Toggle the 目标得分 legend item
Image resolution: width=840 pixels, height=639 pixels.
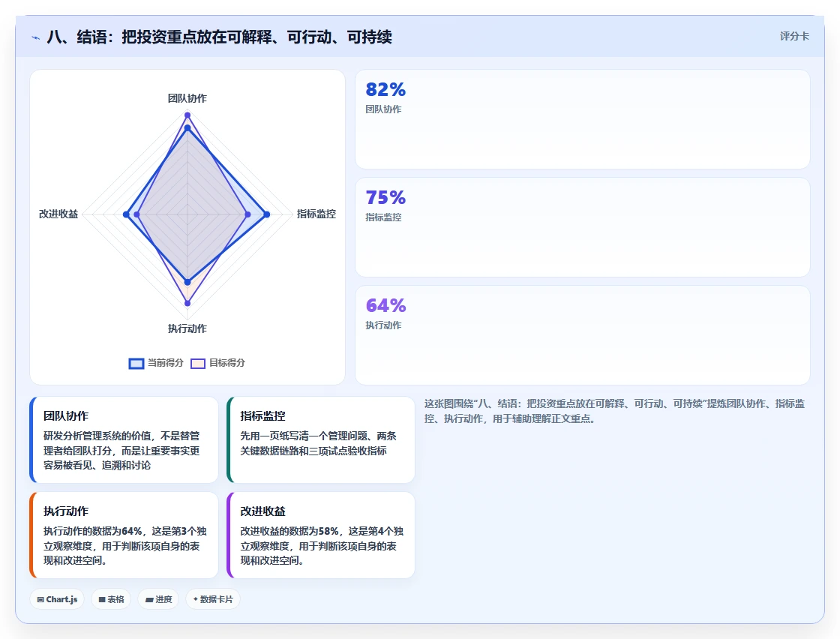click(218, 363)
